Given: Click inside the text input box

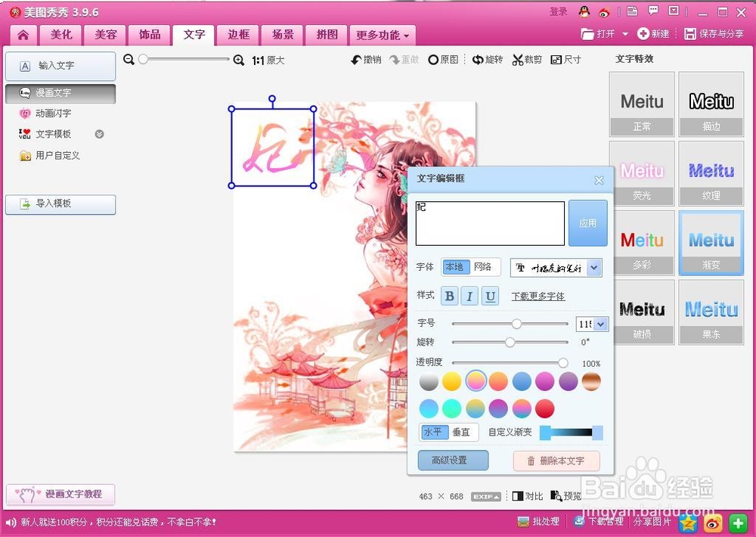Looking at the screenshot, I should point(490,223).
